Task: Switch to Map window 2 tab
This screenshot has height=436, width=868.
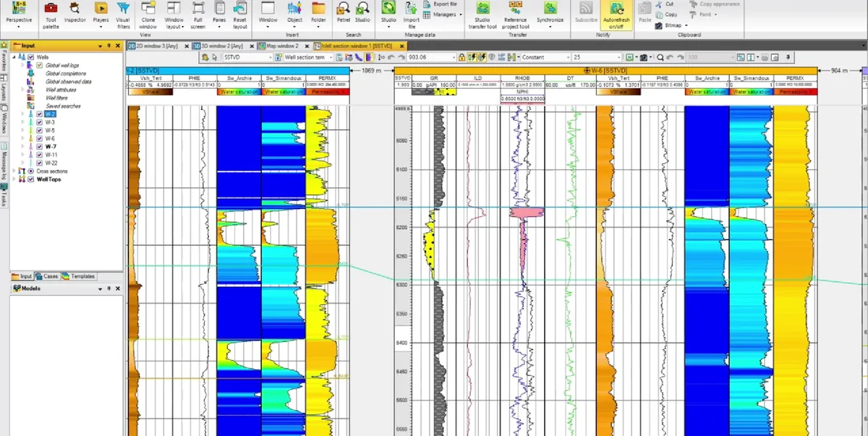Action: 283,46
